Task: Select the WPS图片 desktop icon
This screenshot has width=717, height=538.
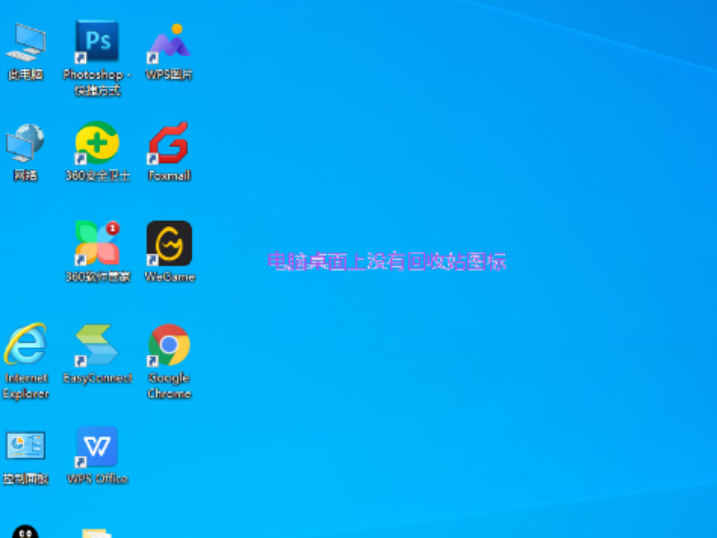Action: click(169, 43)
